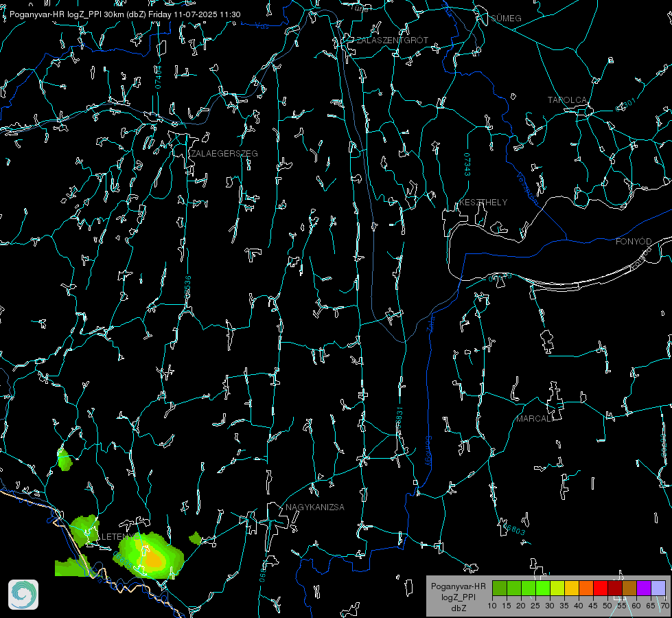Click the LETENYE town label

[120, 537]
